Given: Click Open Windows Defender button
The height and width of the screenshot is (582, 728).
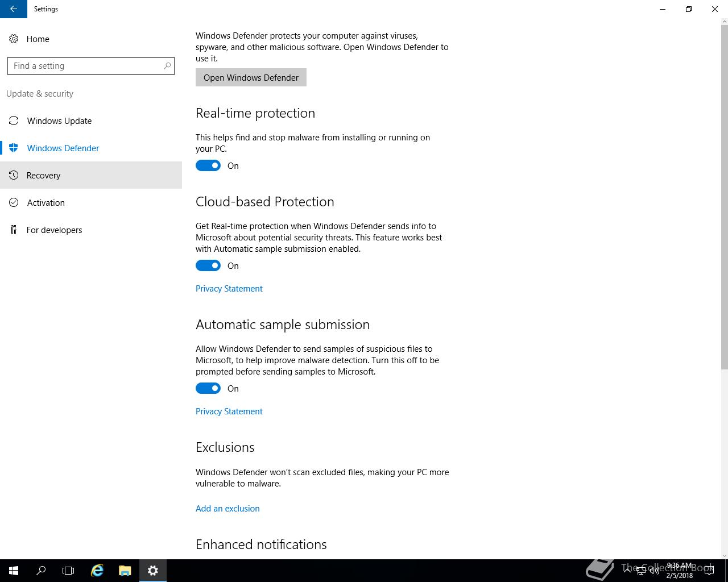Looking at the screenshot, I should coord(251,77).
